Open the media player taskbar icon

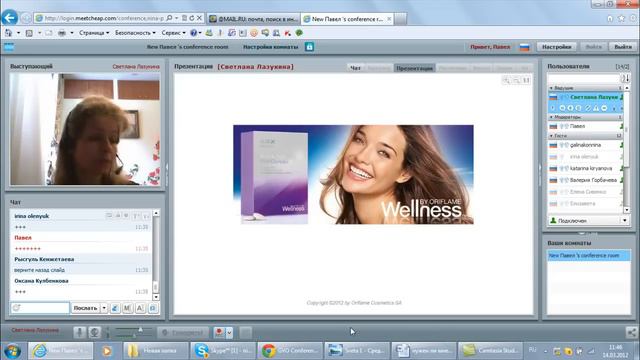coord(107,351)
